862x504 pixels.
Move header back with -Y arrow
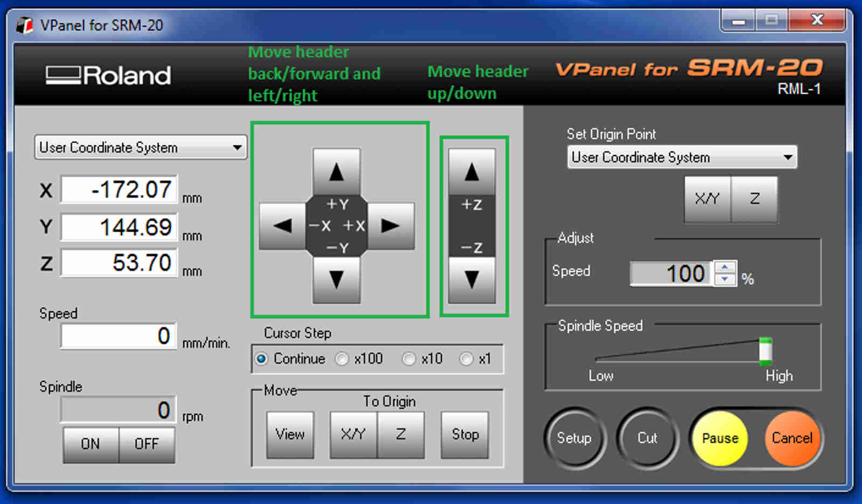point(337,280)
